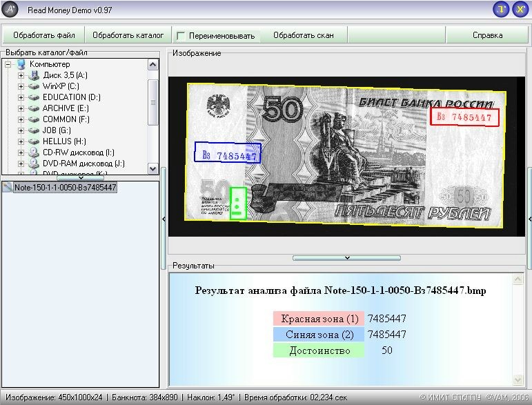532x405 pixels.
Task: Click results panel scroll up arrow
Action: [x=518, y=279]
